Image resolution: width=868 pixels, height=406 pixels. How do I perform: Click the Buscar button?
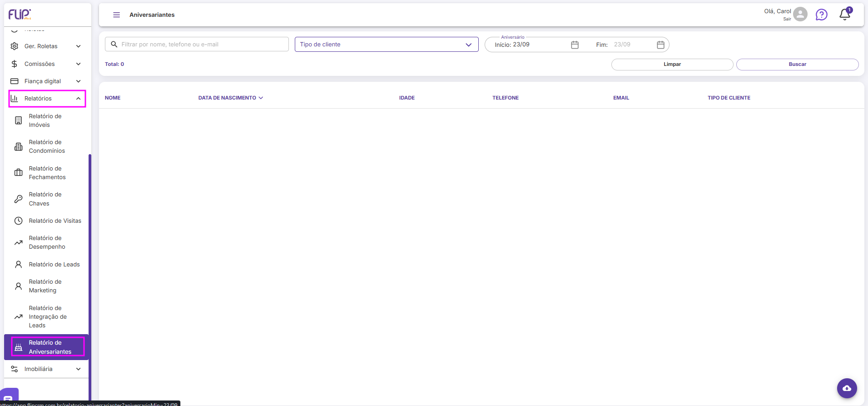797,65
